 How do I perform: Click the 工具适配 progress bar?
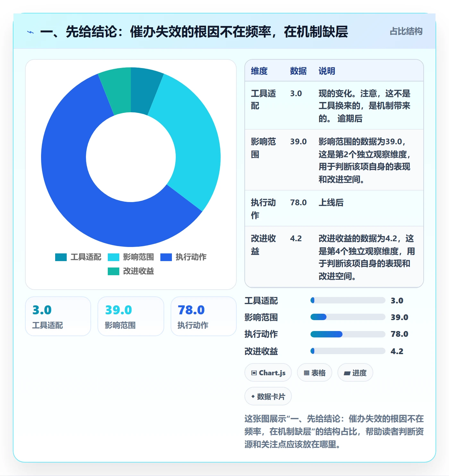click(x=348, y=300)
